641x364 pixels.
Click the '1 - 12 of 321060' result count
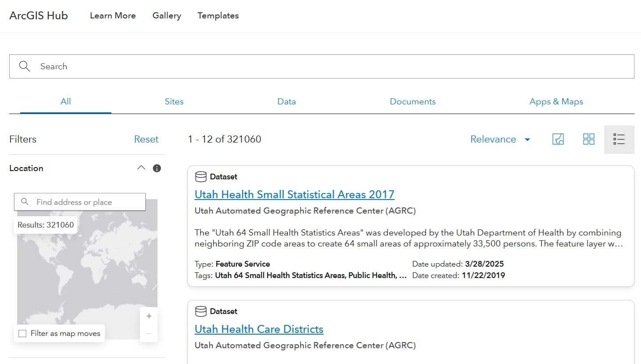point(225,139)
